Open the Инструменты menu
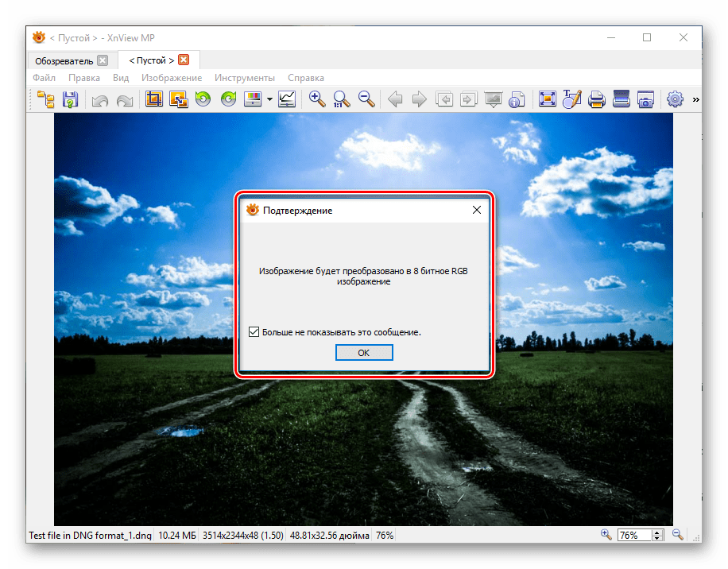This screenshot has height=569, width=728. click(245, 78)
